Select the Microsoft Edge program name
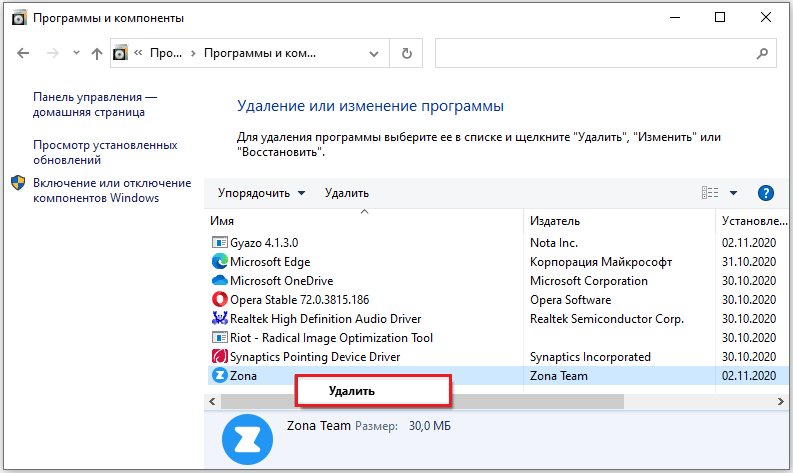The height and width of the screenshot is (473, 793). (270, 262)
